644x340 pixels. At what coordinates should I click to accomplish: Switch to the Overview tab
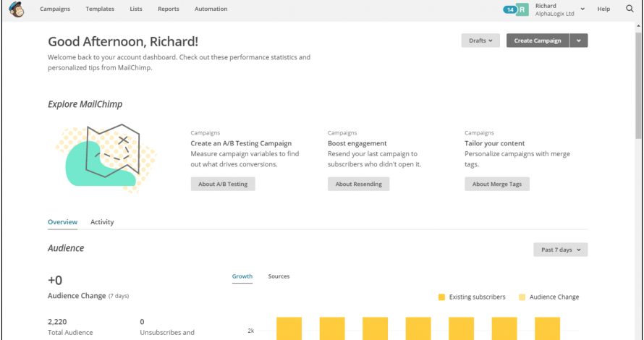coord(62,222)
